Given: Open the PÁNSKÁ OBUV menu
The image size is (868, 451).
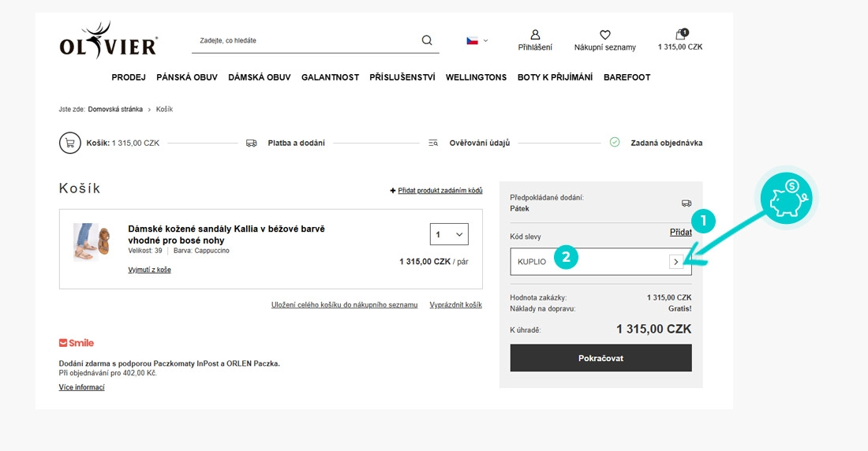Looking at the screenshot, I should coord(187,77).
